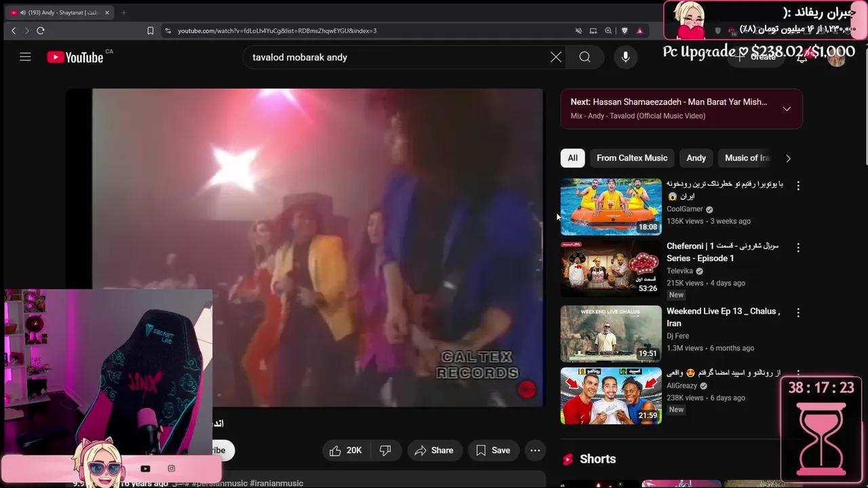The width and height of the screenshot is (868, 488).
Task: Open options for Cheferoni Episode 1
Action: [798, 247]
